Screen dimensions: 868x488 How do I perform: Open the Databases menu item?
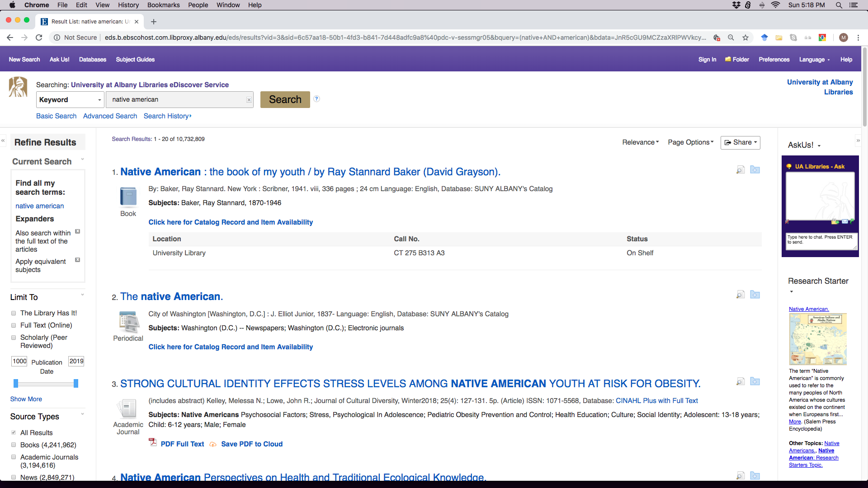(x=92, y=60)
